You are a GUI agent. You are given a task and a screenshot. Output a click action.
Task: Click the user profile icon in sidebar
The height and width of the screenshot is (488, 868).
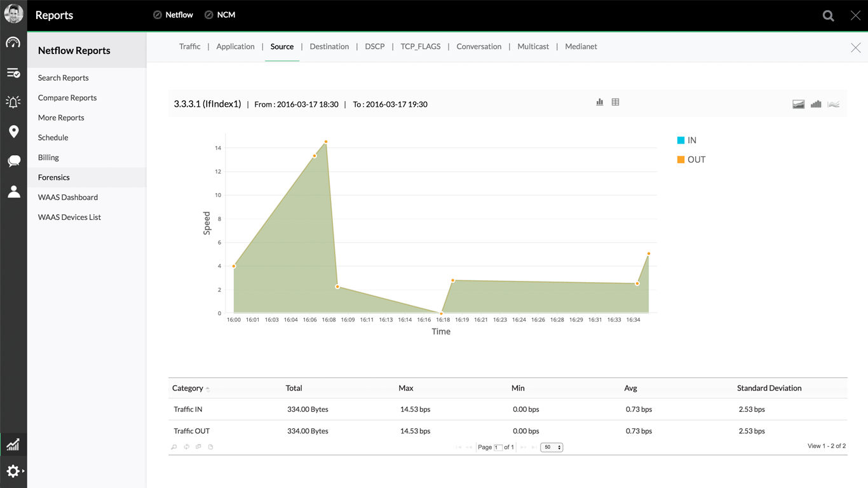click(x=13, y=191)
